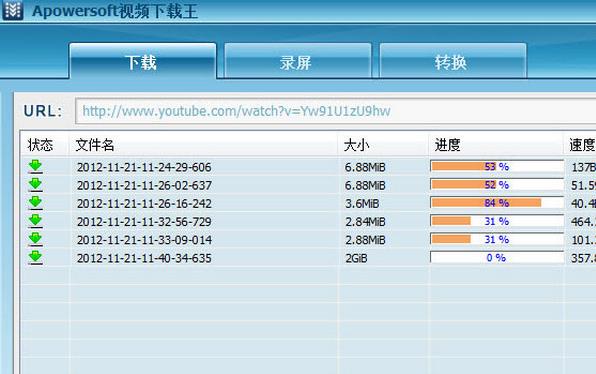Click size 6.88MiB of file 2012-11-21-11-26-02-637
Image resolution: width=596 pixels, height=374 pixels.
point(365,185)
